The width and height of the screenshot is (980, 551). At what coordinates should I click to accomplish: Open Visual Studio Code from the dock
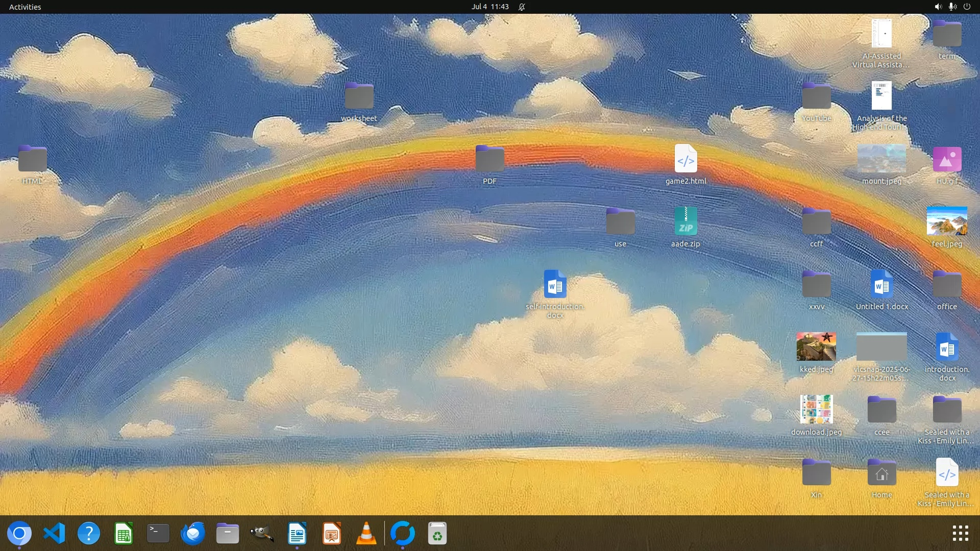click(54, 534)
